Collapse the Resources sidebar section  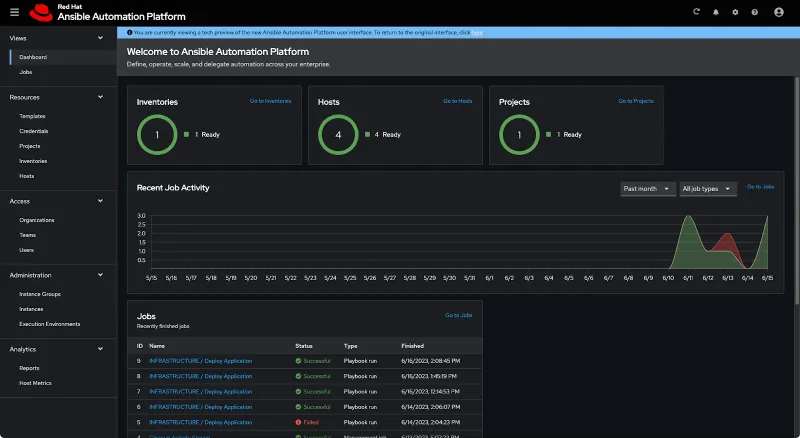coord(100,97)
